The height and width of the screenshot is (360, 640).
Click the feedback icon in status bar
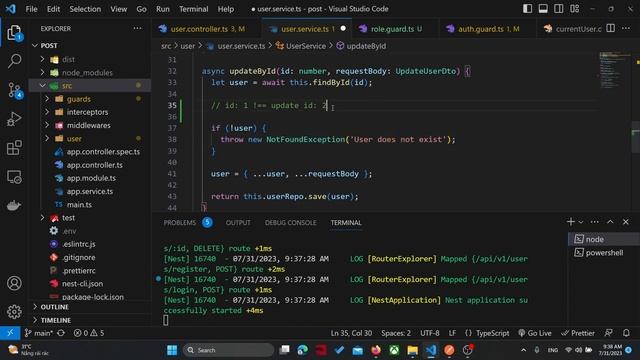(609, 333)
